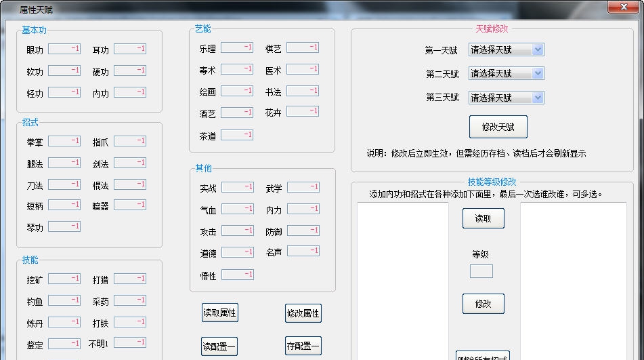Click the 修改 skill level button
Image resolution: width=644 pixels, height=360 pixels.
(483, 304)
